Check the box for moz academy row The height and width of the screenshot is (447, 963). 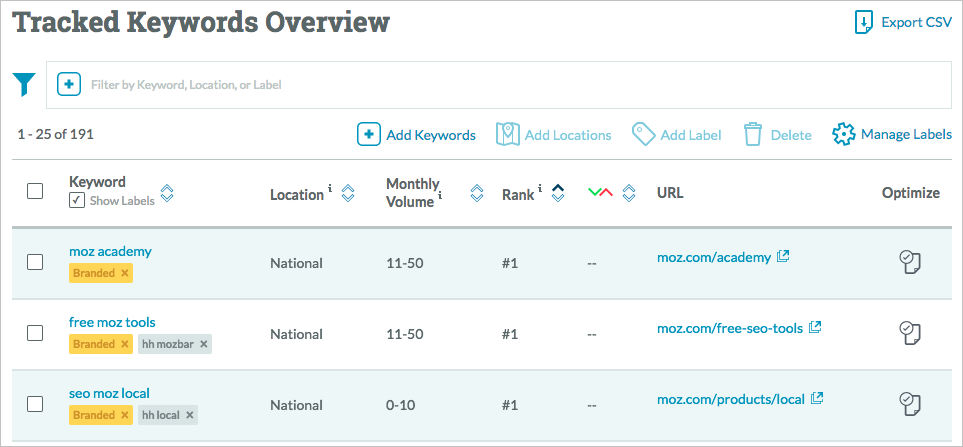click(x=35, y=262)
